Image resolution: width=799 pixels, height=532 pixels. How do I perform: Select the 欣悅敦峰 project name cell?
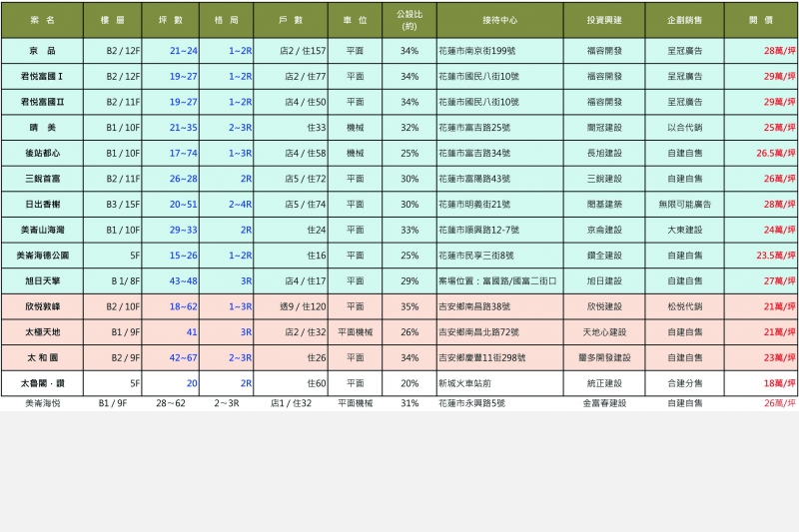42,306
